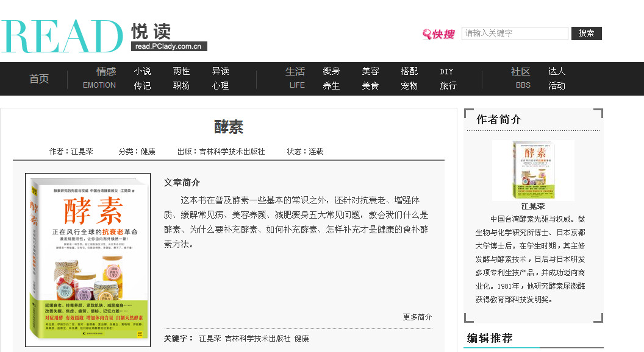Open the 社区 BBS menu section
644x352 pixels.
click(x=521, y=79)
